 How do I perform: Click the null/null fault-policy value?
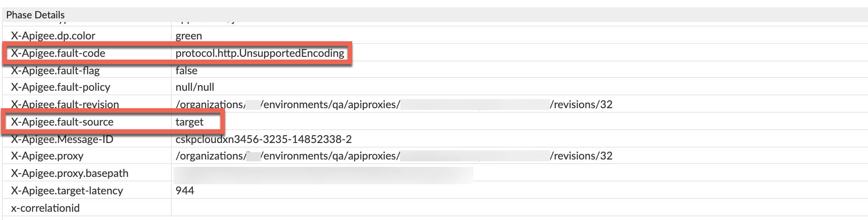[x=195, y=87]
